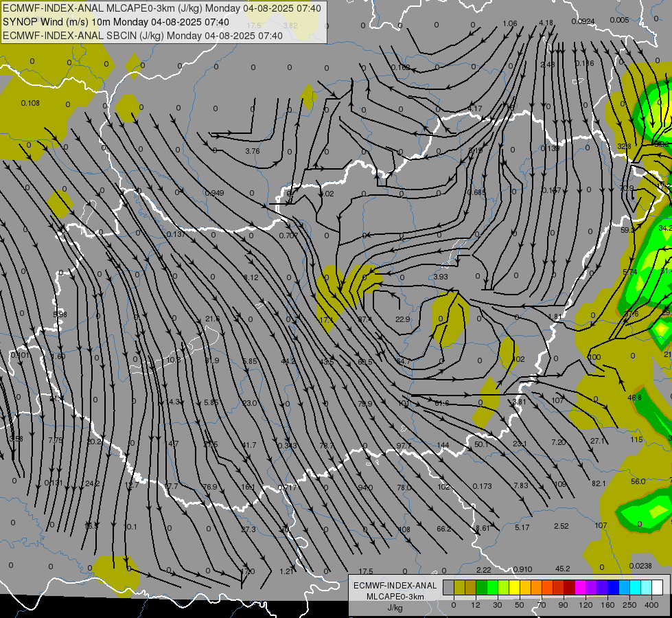Click the '0.137' value on the map
This screenshot has width=672, height=618.
coord(176,234)
